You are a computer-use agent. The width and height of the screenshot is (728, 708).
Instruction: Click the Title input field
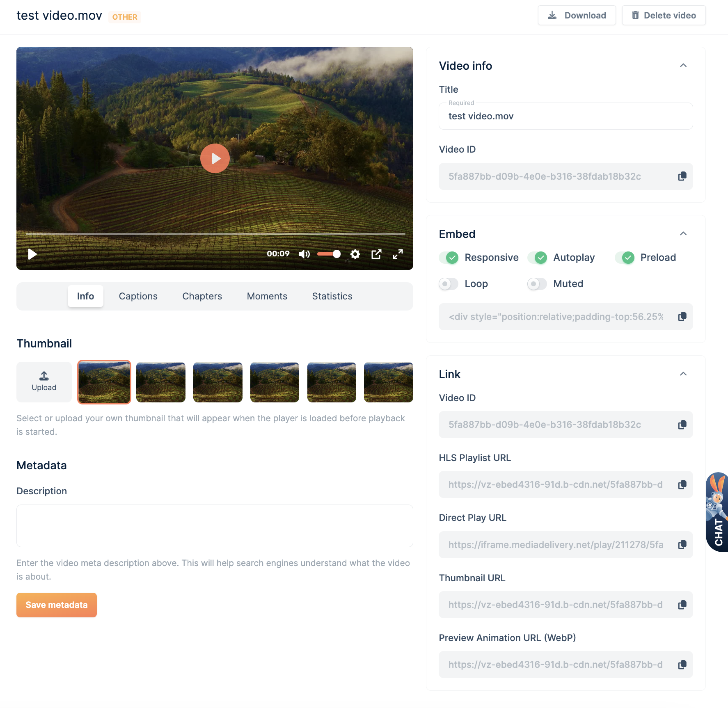point(566,116)
